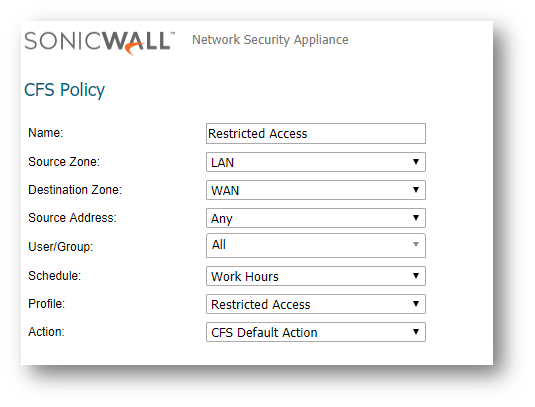
Task: Open the Destination Zone dropdown showing WAN
Action: (x=316, y=190)
